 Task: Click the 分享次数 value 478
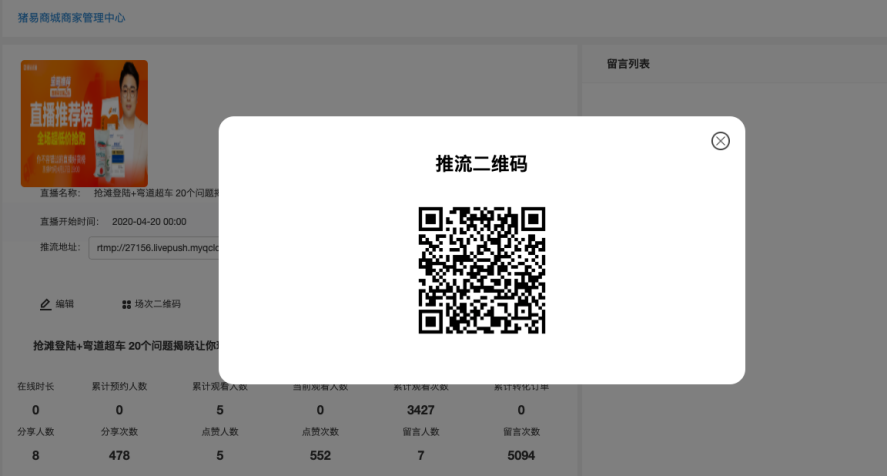(119, 456)
